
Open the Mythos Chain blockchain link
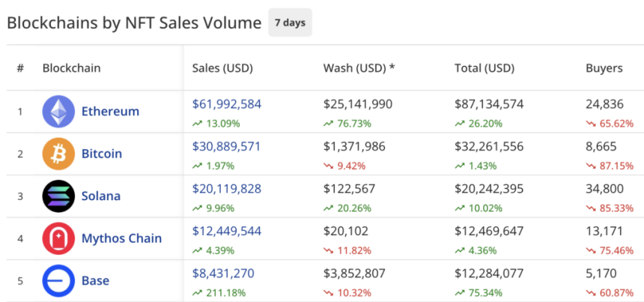pos(121,238)
